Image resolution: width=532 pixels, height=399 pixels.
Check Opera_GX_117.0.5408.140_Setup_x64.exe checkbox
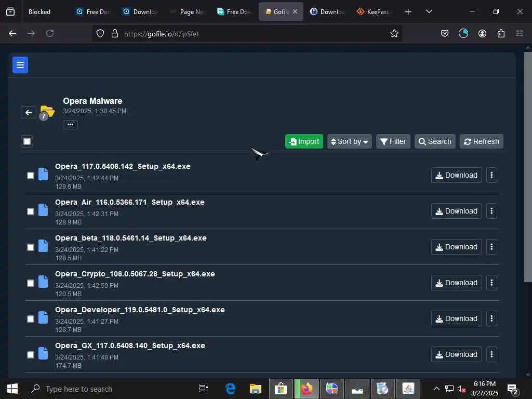(31, 354)
